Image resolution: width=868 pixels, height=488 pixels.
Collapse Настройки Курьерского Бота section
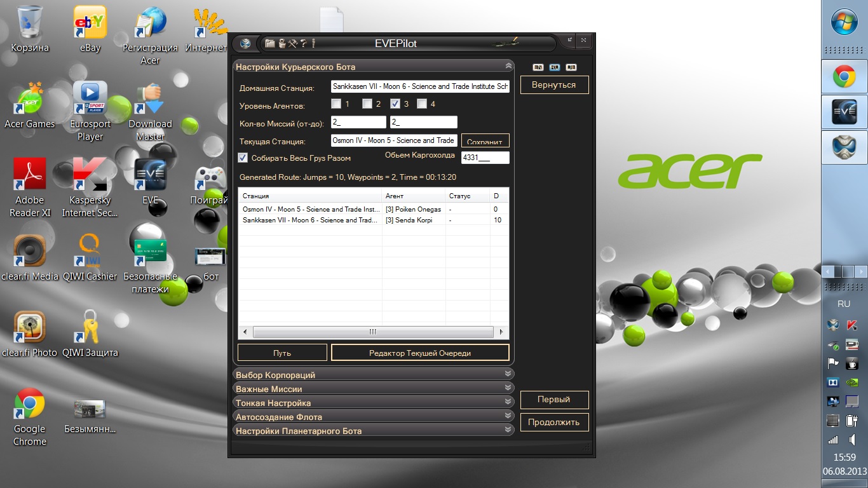[x=508, y=66]
